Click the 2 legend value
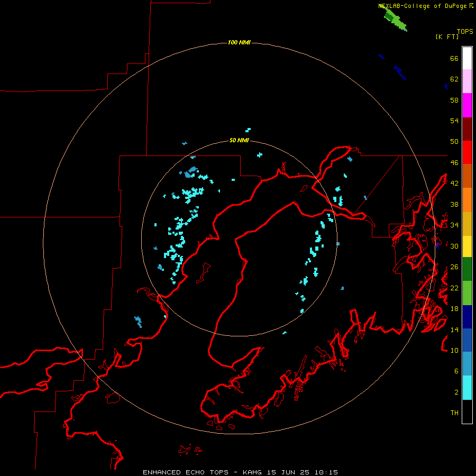 (x=456, y=392)
